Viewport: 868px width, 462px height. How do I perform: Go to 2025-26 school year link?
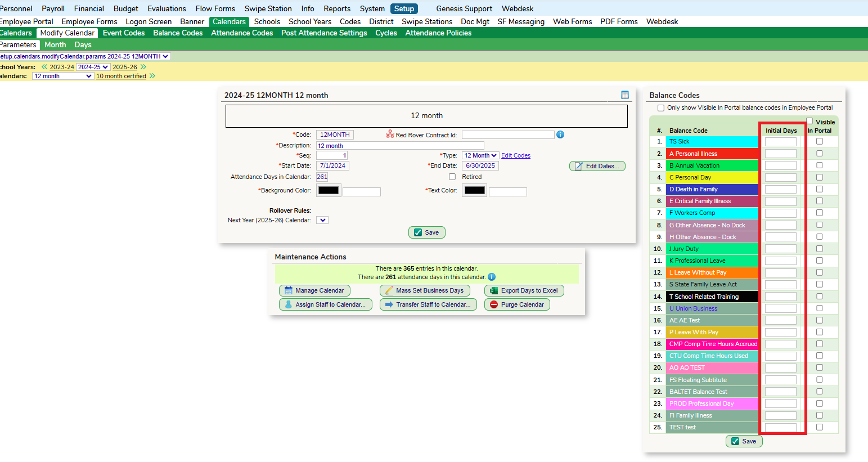[125, 67]
